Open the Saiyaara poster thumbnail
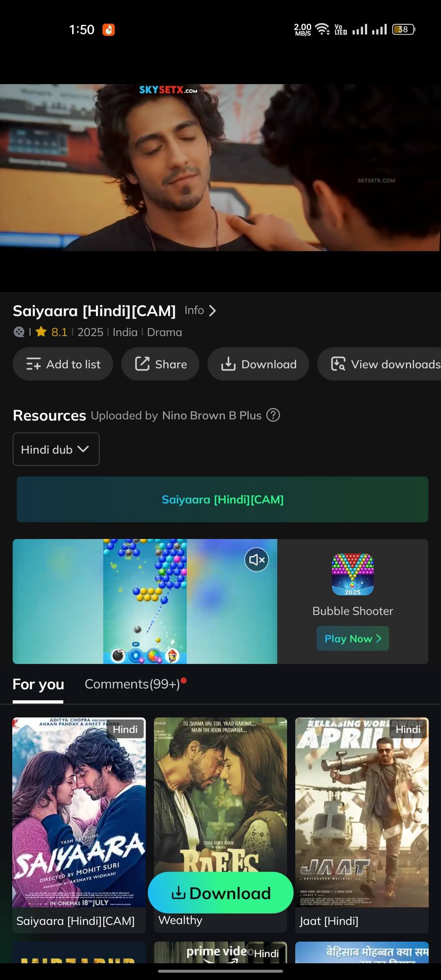This screenshot has height=980, width=441. [79, 812]
